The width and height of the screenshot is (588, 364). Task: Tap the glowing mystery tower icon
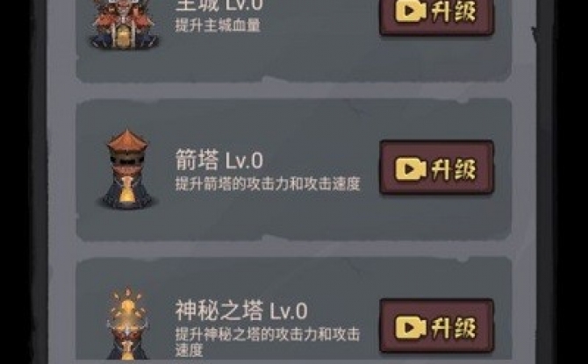[x=126, y=324]
